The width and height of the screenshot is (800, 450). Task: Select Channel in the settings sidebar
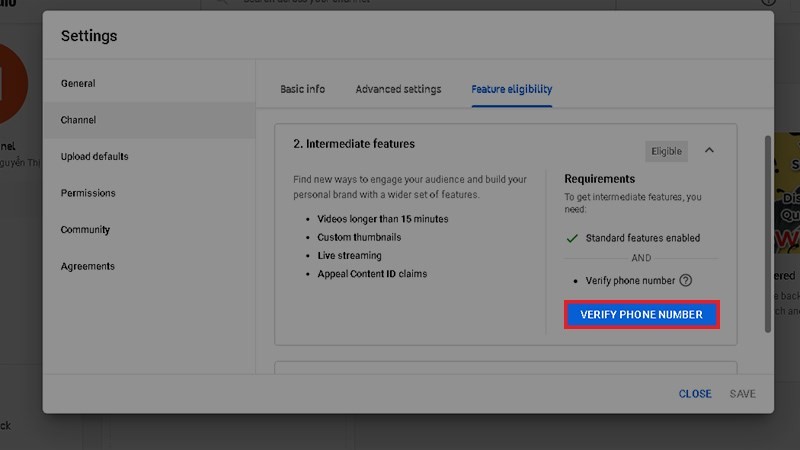point(78,120)
